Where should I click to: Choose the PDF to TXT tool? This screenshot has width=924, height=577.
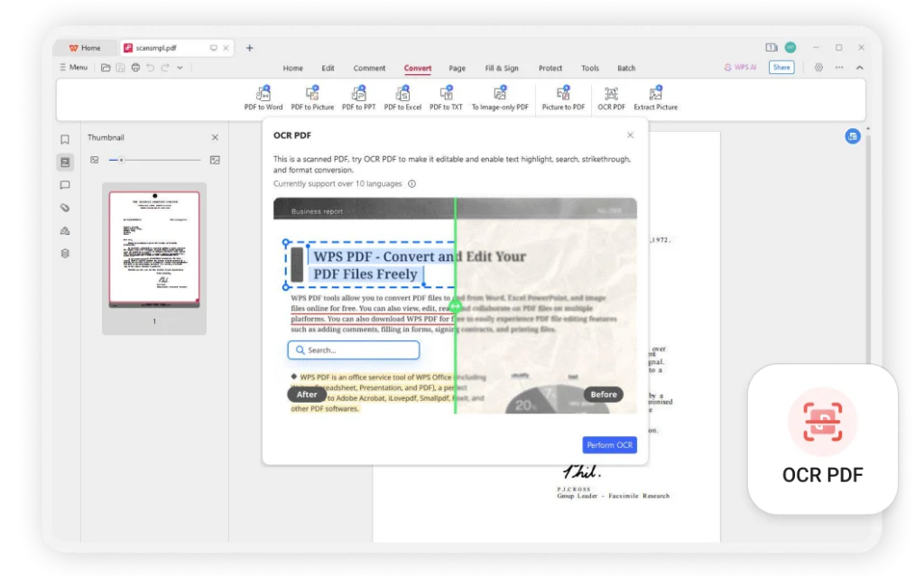(x=446, y=98)
